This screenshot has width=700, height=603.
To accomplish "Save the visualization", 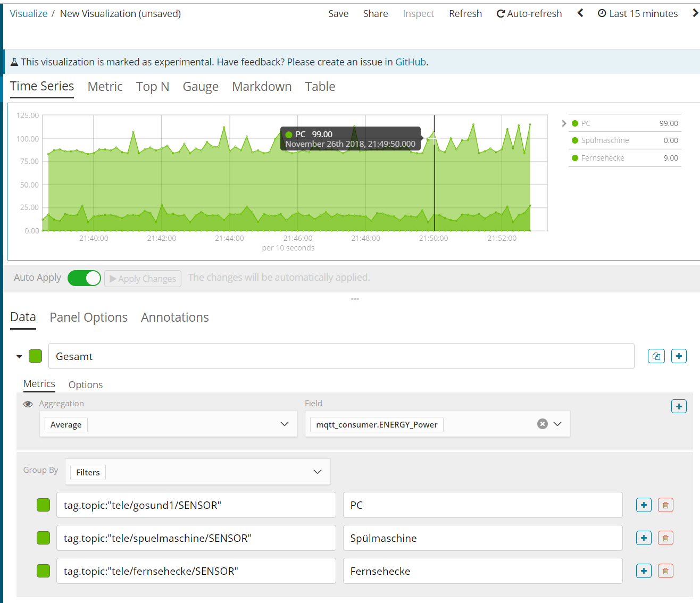I will [338, 13].
